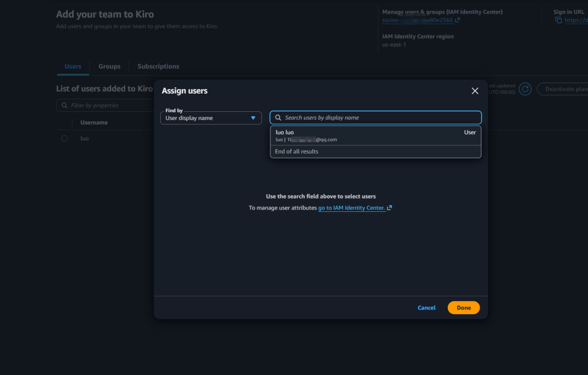Click the magnifier icon in filter field
The height and width of the screenshot is (375, 588).
pyautogui.click(x=65, y=105)
